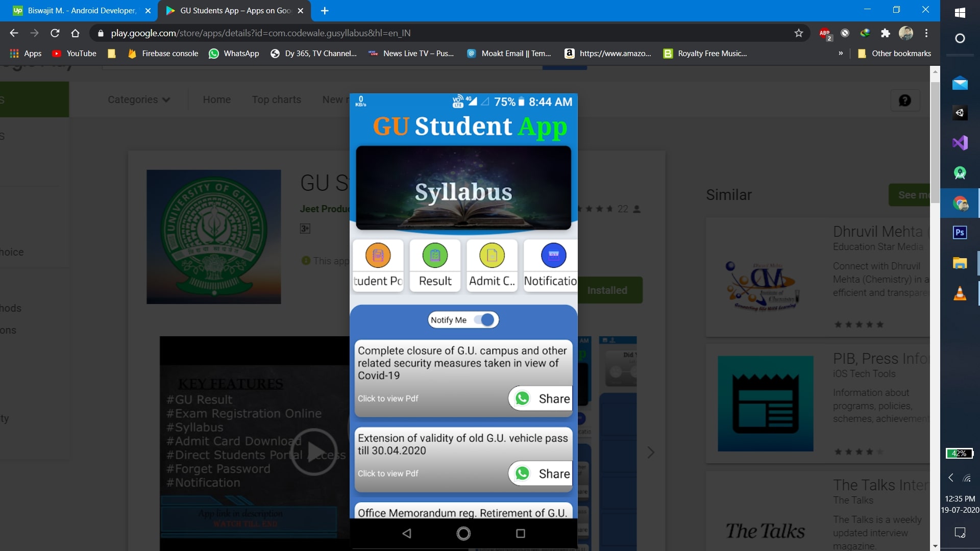
Task: Click the page vertical scrollbar
Action: click(935, 143)
